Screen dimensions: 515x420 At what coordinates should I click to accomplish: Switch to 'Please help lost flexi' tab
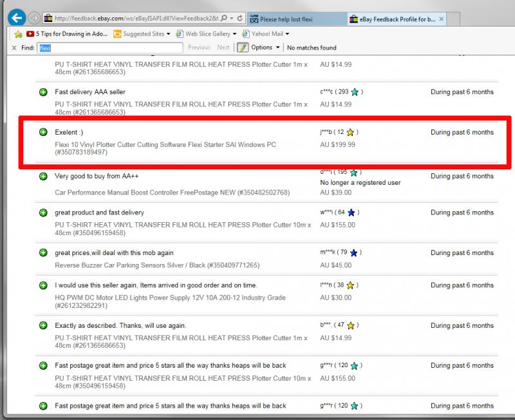pyautogui.click(x=297, y=19)
